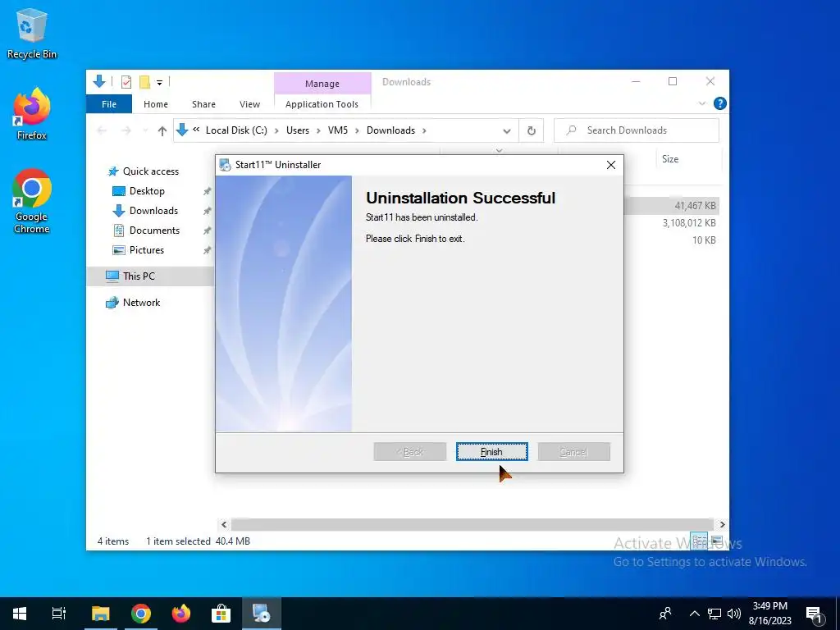The image size is (840, 630).
Task: Show hidden system tray icons
Action: coord(694,614)
